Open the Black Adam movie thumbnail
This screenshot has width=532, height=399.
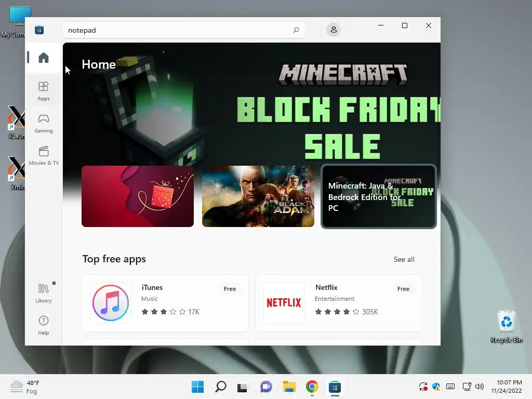(258, 196)
